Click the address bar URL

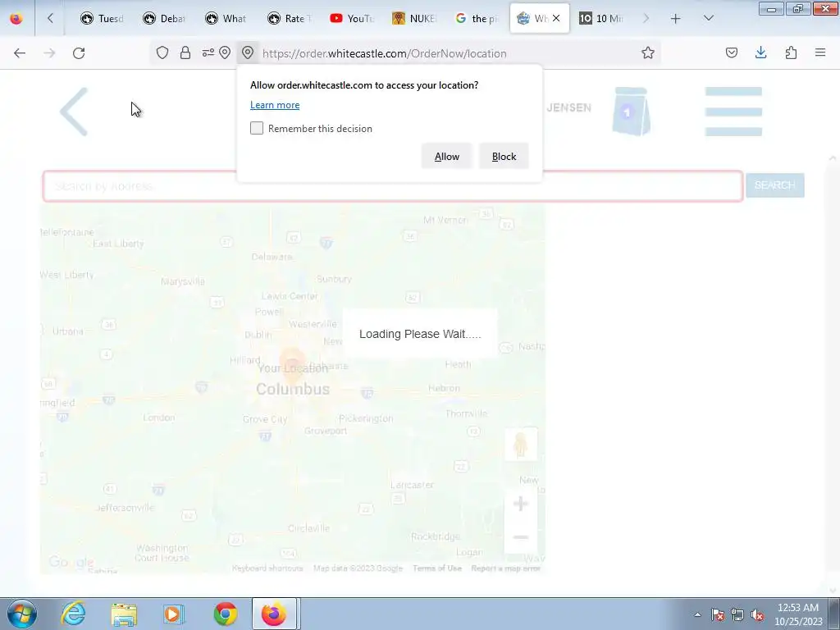384,53
